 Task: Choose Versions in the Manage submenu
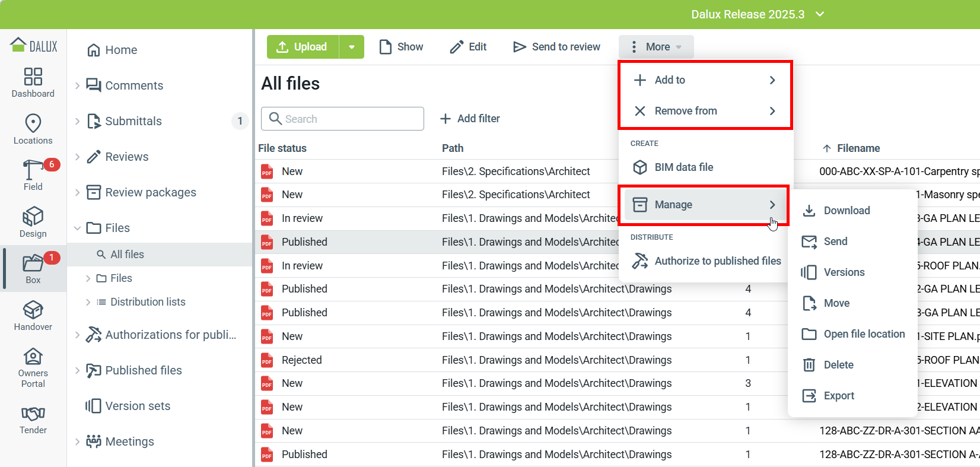(844, 272)
